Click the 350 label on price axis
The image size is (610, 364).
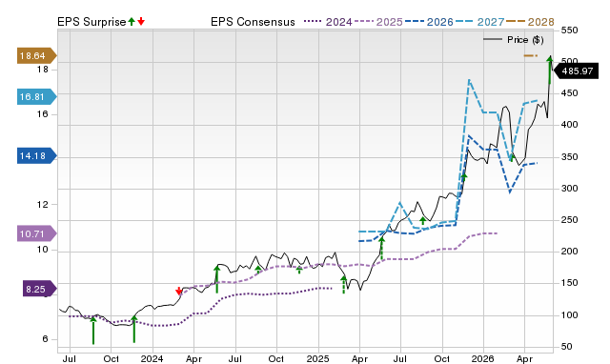click(x=570, y=156)
